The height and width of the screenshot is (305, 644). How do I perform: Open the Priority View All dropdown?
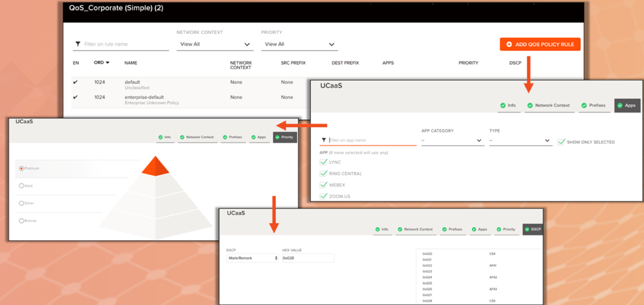299,44
